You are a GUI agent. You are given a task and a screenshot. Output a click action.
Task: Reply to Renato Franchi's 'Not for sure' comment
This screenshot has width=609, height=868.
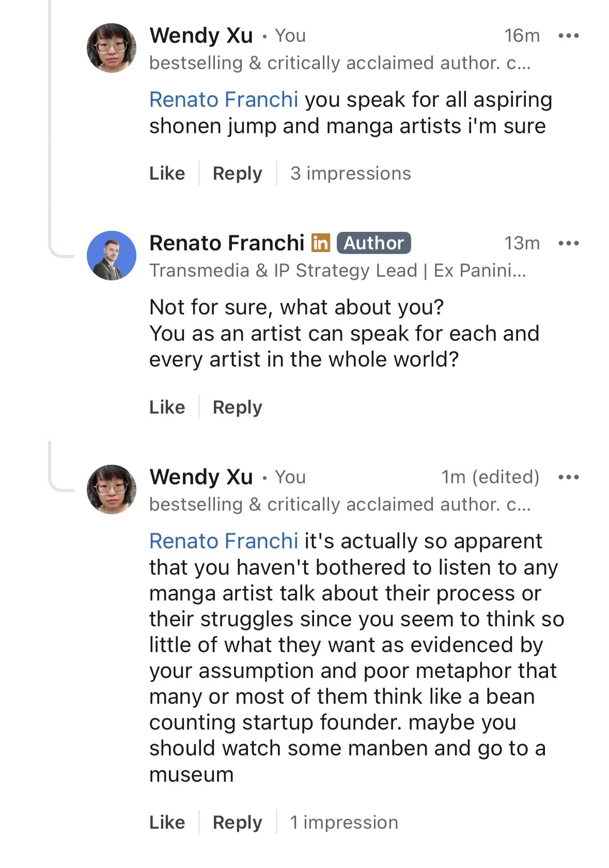click(x=238, y=407)
